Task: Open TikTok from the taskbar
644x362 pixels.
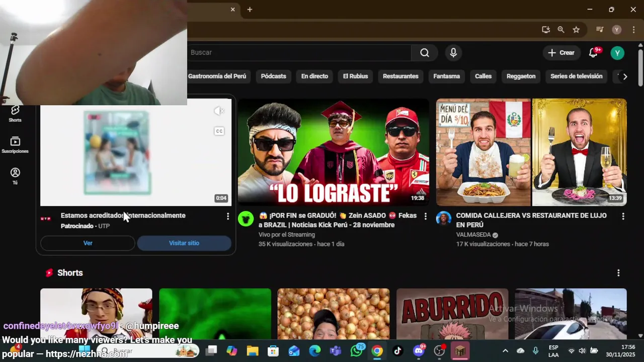Action: 397,351
